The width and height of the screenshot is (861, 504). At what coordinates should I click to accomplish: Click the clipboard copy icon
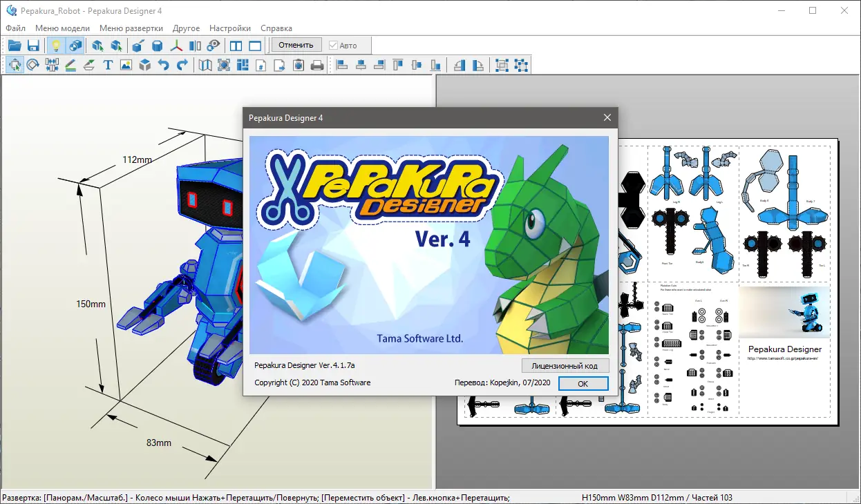pos(299,65)
